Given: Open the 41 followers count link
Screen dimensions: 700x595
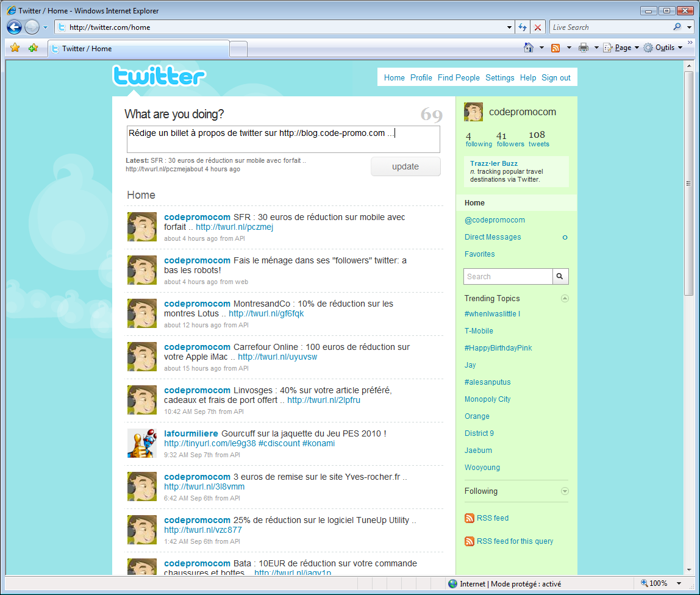Looking at the screenshot, I should tap(510, 139).
